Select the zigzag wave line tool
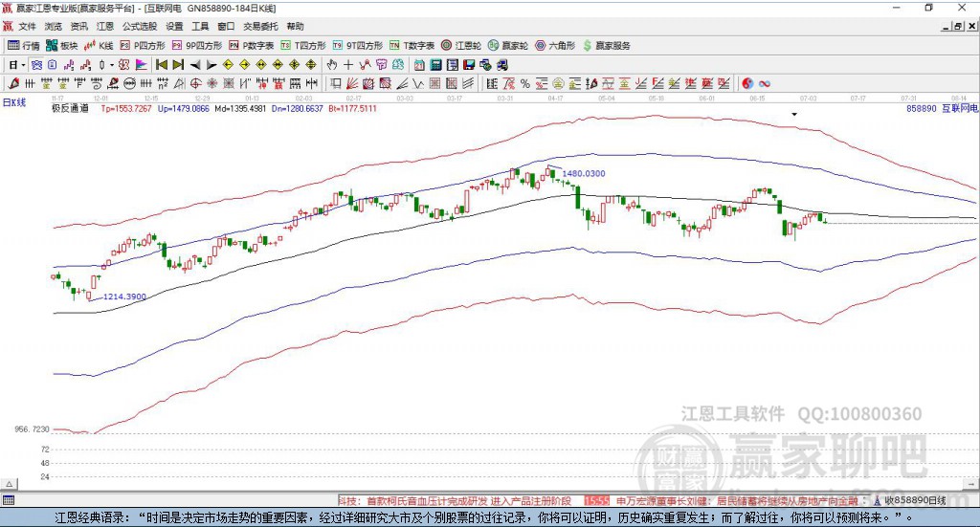This screenshot has width=980, height=527. click(x=417, y=83)
